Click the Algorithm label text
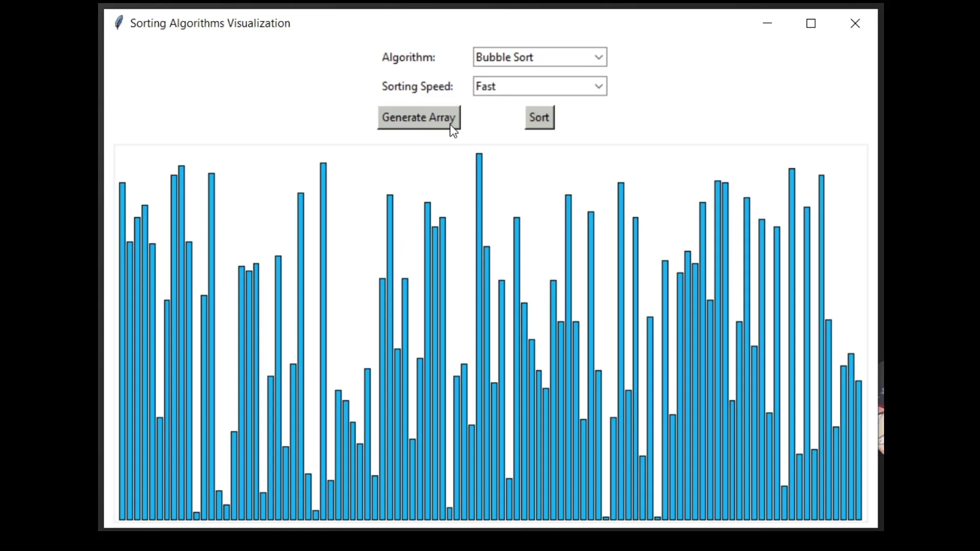 pos(408,57)
